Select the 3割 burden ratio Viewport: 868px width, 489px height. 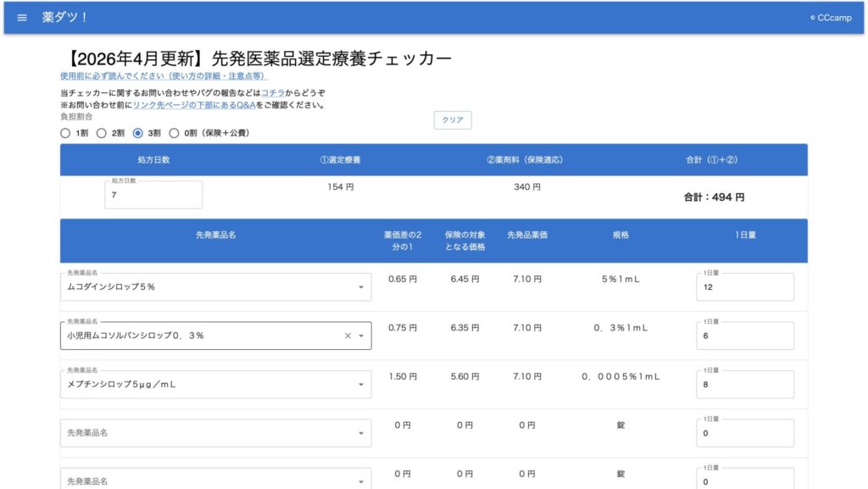[138, 133]
